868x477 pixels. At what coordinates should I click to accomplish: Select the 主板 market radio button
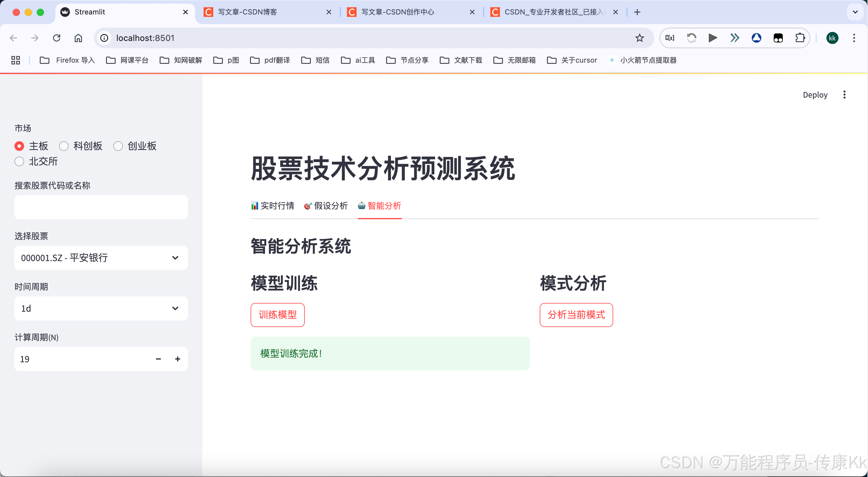click(19, 146)
